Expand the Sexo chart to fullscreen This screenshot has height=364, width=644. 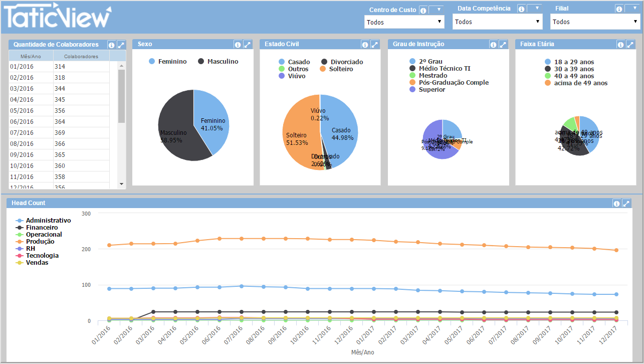point(248,45)
